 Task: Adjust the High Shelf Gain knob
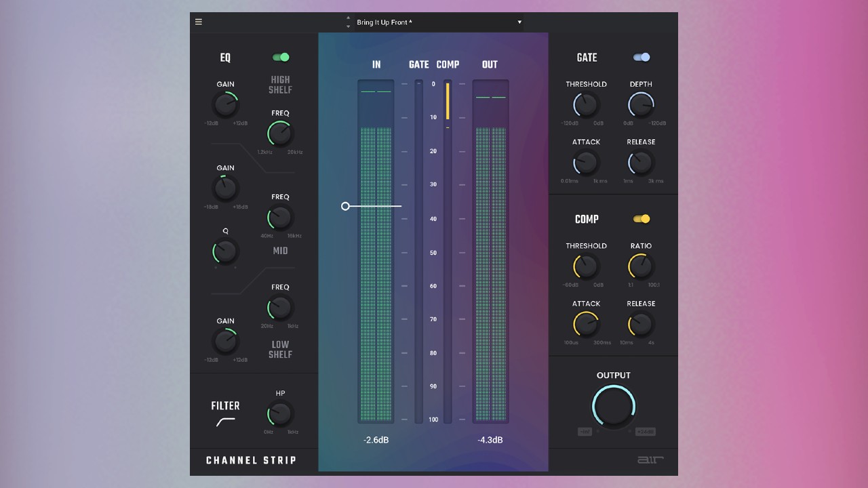click(226, 105)
